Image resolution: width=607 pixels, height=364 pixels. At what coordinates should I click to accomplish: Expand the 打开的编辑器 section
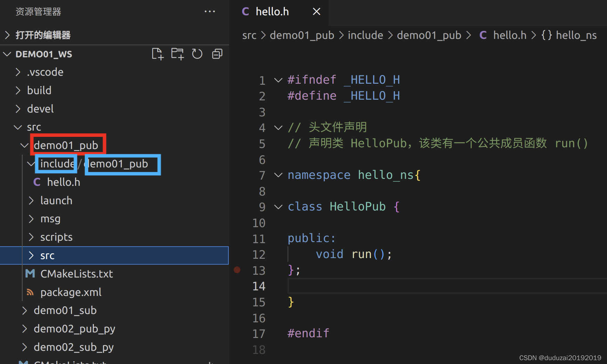[x=7, y=35]
